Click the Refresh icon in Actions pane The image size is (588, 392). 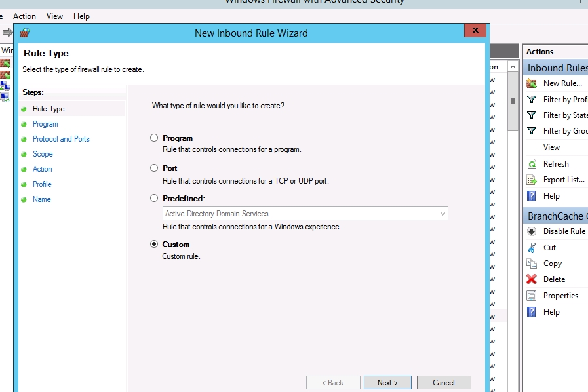point(532,164)
